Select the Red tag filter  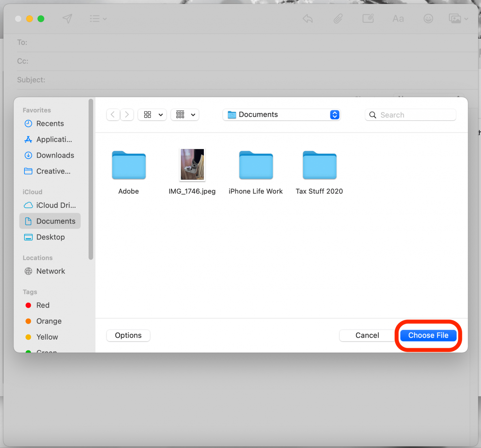(43, 305)
